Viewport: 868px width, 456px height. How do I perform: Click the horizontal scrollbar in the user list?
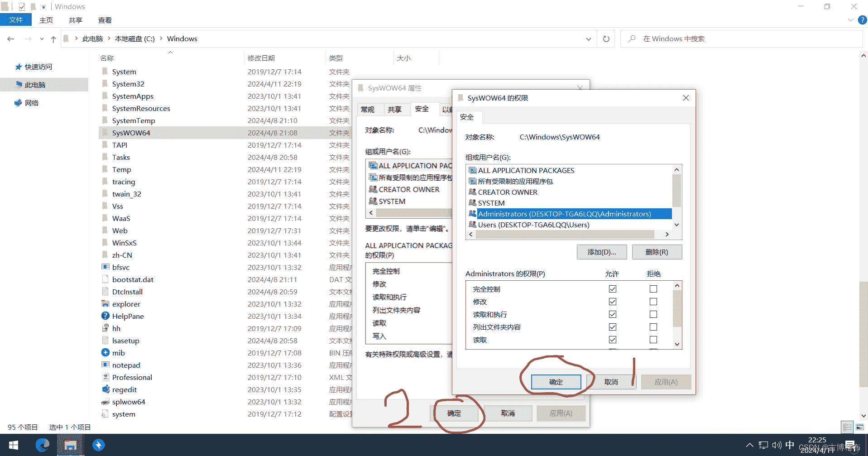[565, 235]
